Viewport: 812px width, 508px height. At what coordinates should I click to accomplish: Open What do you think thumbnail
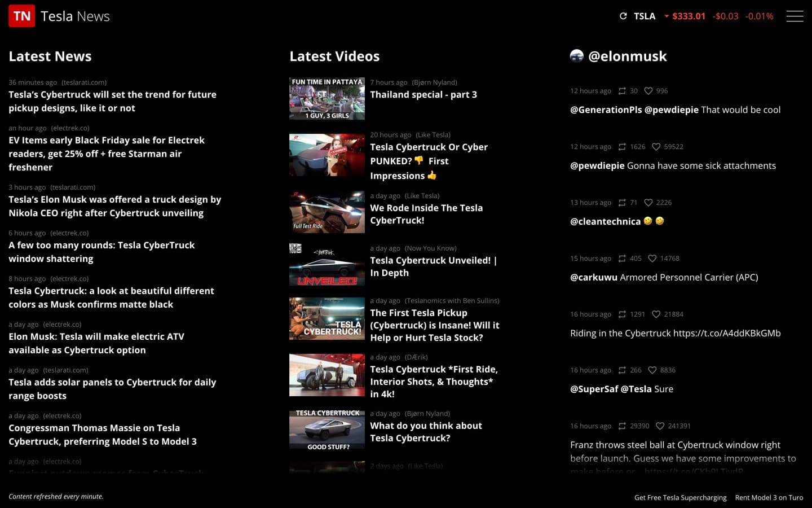(x=327, y=429)
